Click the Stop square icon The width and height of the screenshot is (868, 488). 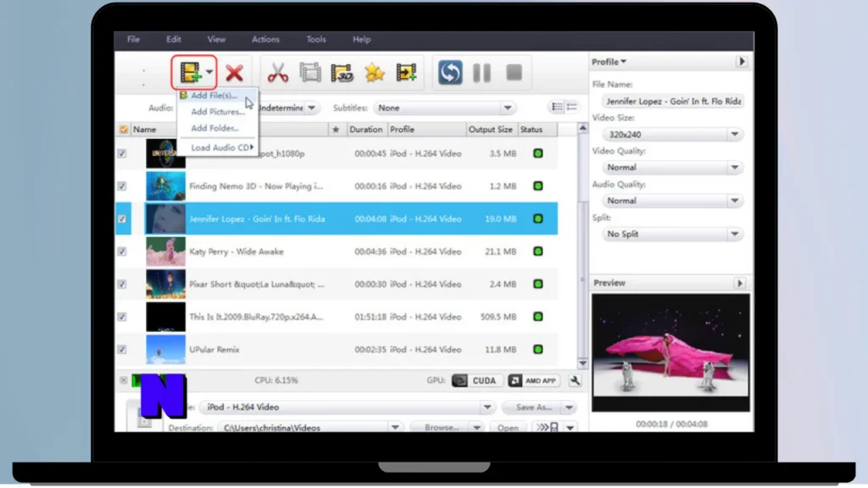pos(515,73)
